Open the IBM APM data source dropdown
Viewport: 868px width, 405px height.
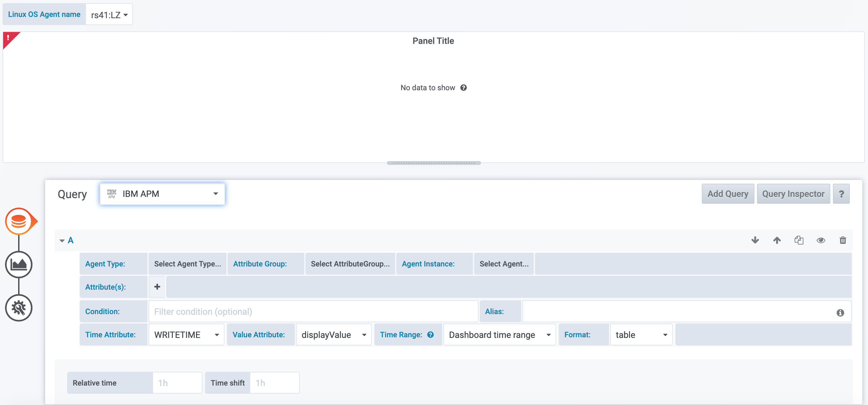click(x=162, y=194)
